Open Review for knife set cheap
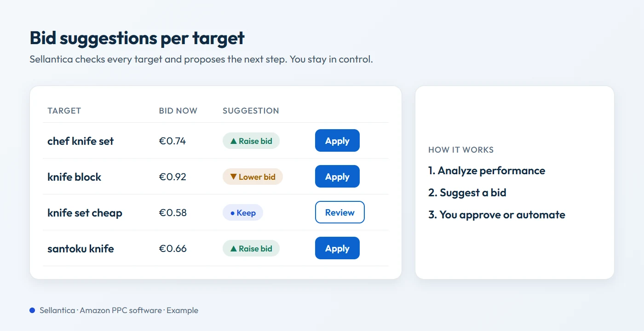The image size is (644, 331). coord(340,212)
